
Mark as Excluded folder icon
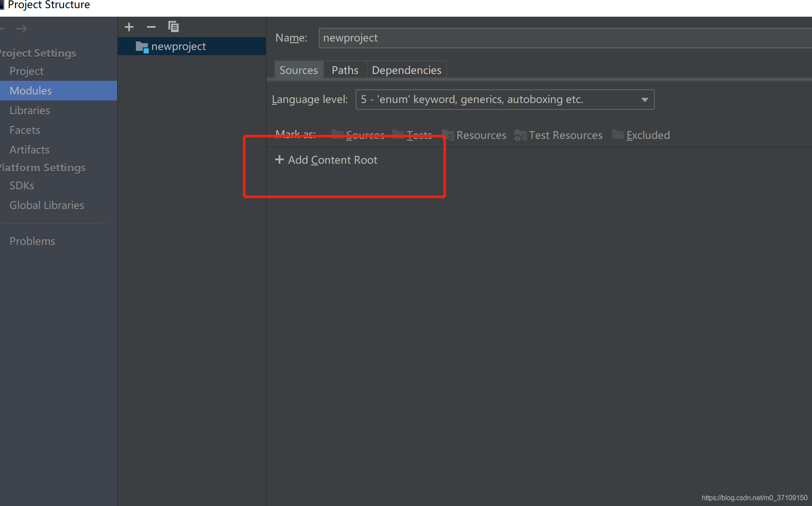point(618,134)
